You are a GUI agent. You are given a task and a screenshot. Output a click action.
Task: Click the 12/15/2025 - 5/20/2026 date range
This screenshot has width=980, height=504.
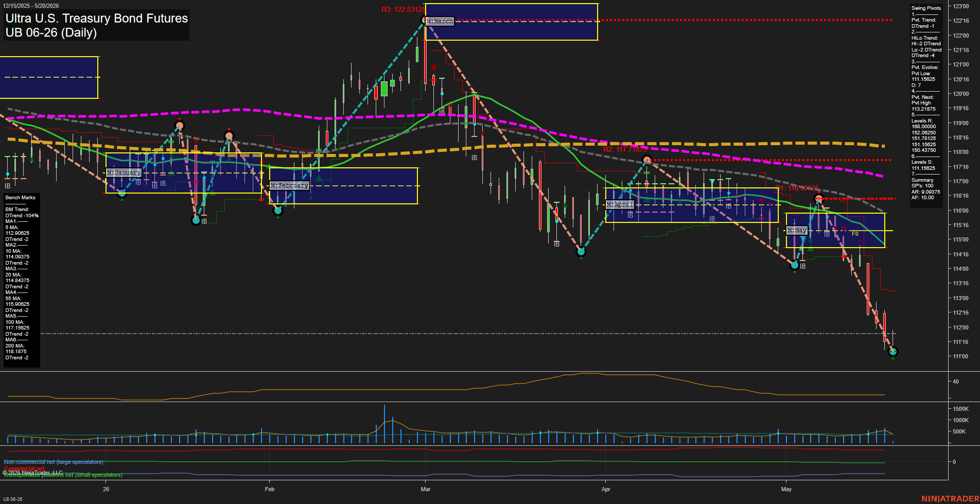click(x=31, y=6)
